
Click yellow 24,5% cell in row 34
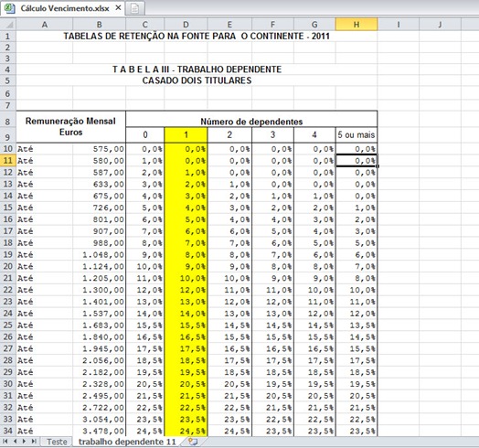186,431
